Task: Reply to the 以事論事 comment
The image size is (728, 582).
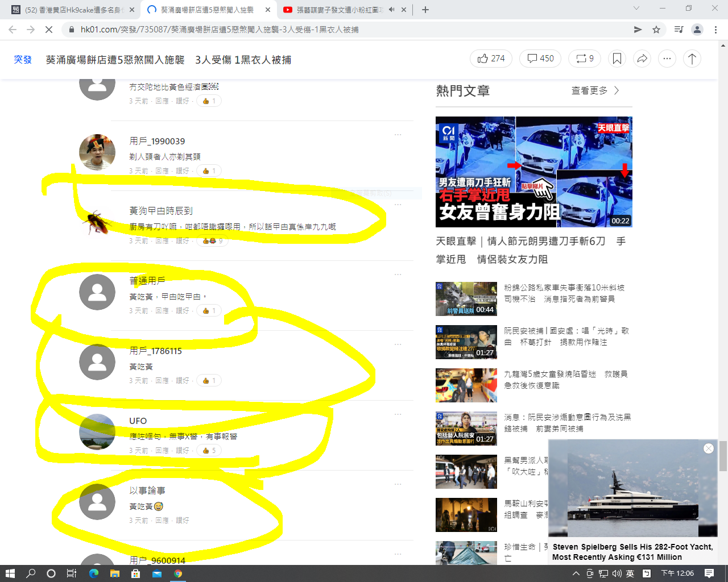Action: (x=162, y=520)
